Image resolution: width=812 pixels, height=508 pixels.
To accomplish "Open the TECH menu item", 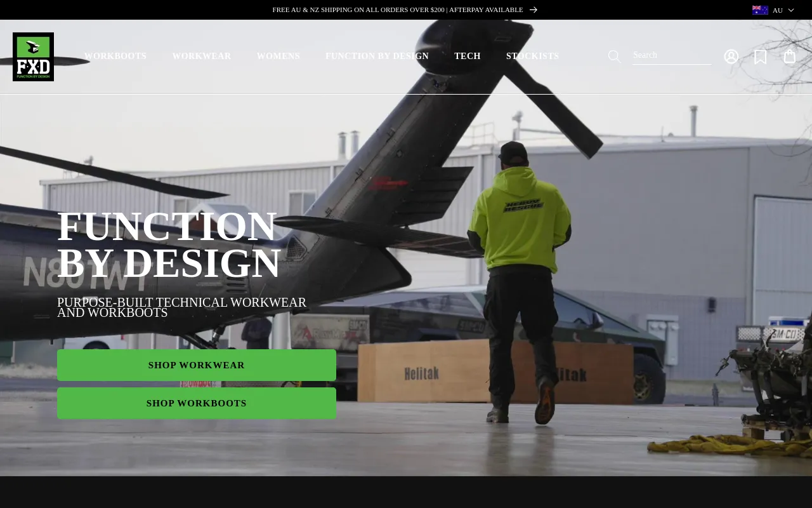I will click(467, 56).
